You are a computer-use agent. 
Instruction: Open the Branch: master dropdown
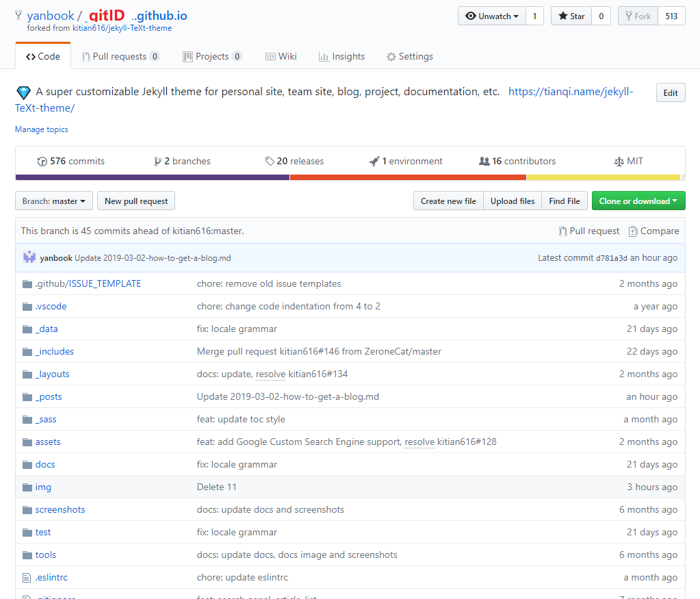[x=53, y=201]
